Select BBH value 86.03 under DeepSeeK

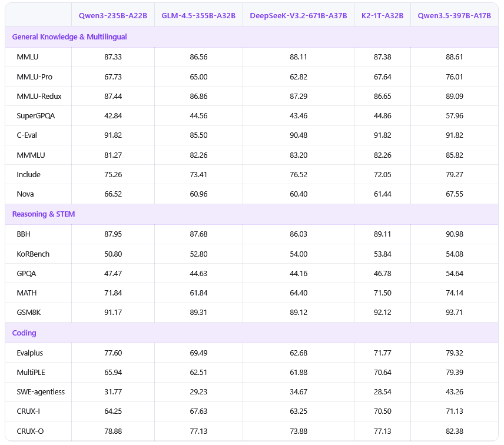coord(299,234)
